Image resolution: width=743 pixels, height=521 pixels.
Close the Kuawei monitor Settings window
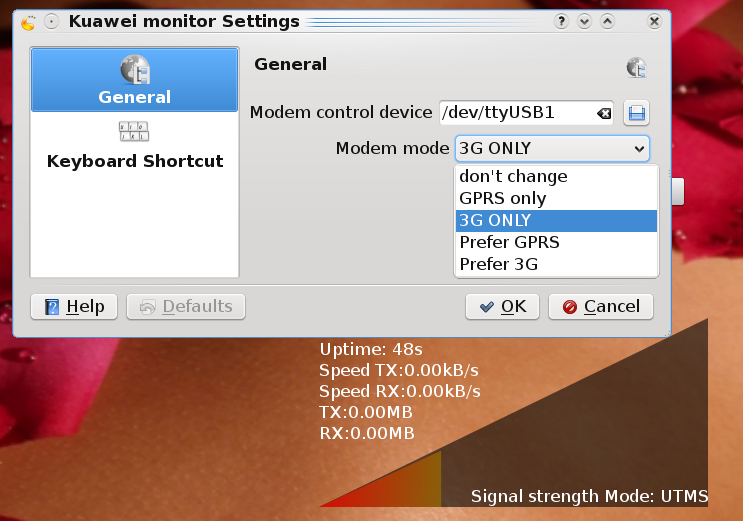(654, 21)
